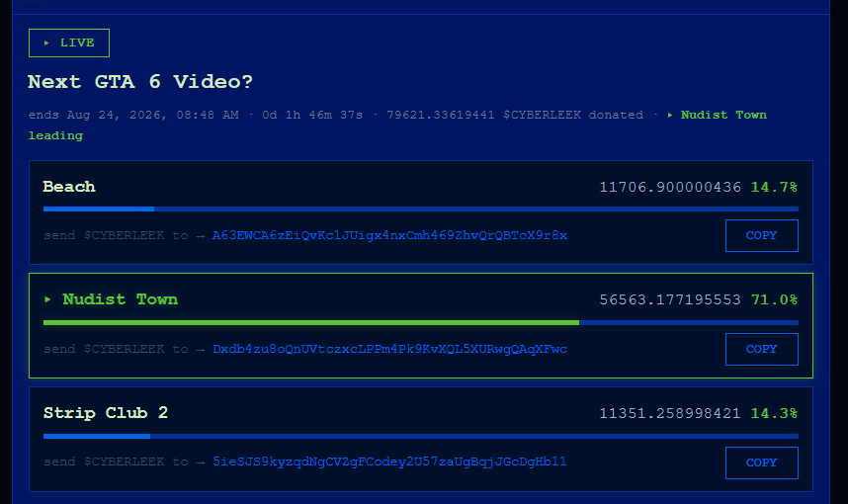Click the play arrow inside the LIVE badge

(46, 42)
